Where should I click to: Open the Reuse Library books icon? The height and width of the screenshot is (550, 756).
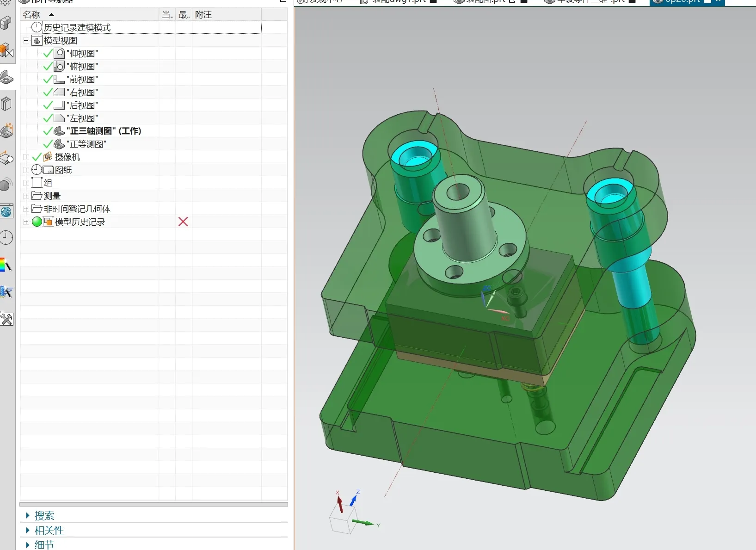tap(6, 104)
